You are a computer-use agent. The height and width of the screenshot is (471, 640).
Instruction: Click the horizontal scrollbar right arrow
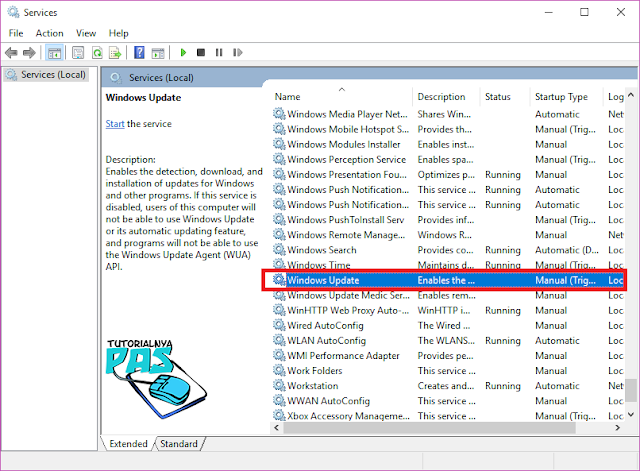point(618,428)
